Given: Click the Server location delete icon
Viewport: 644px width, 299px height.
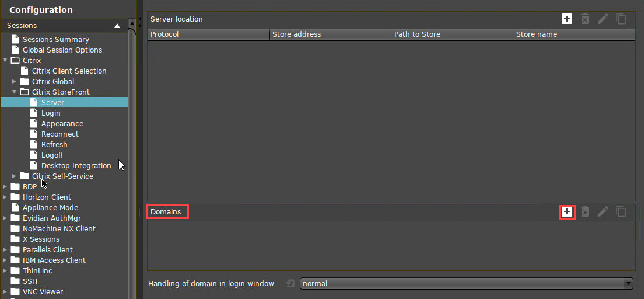Looking at the screenshot, I should [x=585, y=19].
